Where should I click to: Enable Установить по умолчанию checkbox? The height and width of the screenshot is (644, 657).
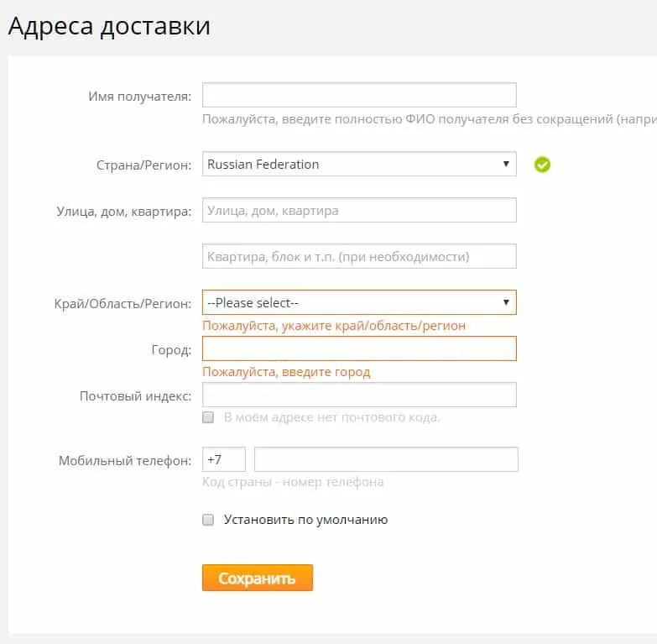pos(208,520)
